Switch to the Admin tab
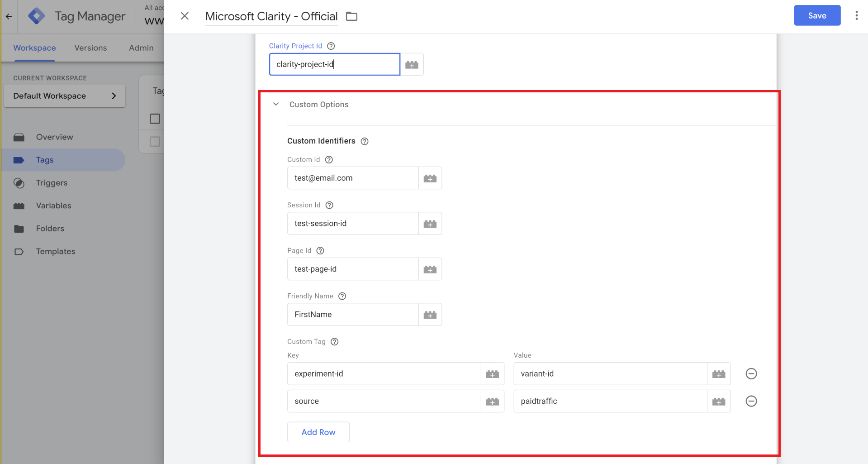 tap(141, 48)
